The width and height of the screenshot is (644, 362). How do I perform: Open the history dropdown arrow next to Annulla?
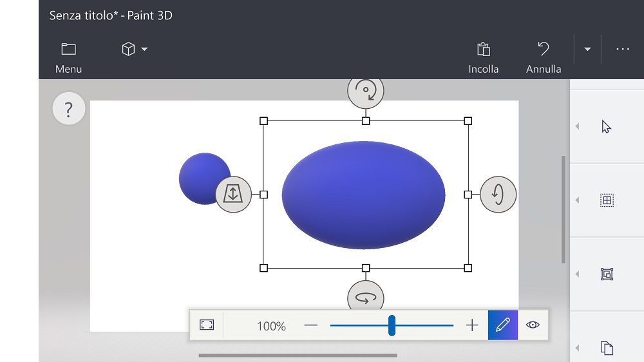tap(587, 50)
